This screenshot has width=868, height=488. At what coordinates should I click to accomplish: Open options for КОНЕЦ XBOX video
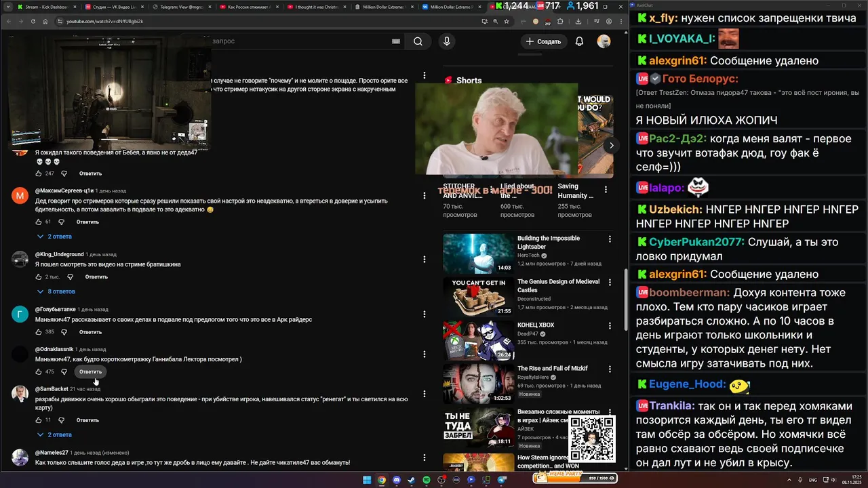610,325
